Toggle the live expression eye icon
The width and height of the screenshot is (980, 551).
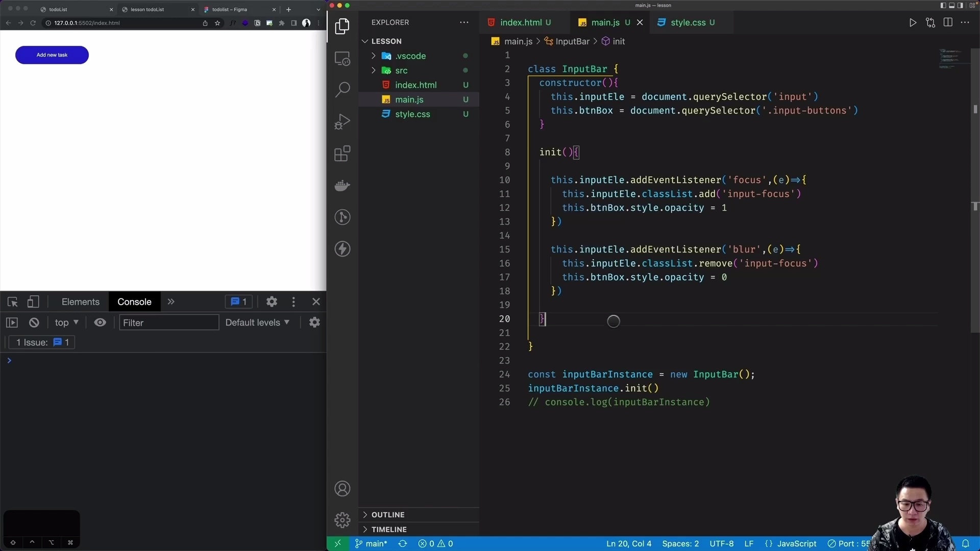pos(100,322)
